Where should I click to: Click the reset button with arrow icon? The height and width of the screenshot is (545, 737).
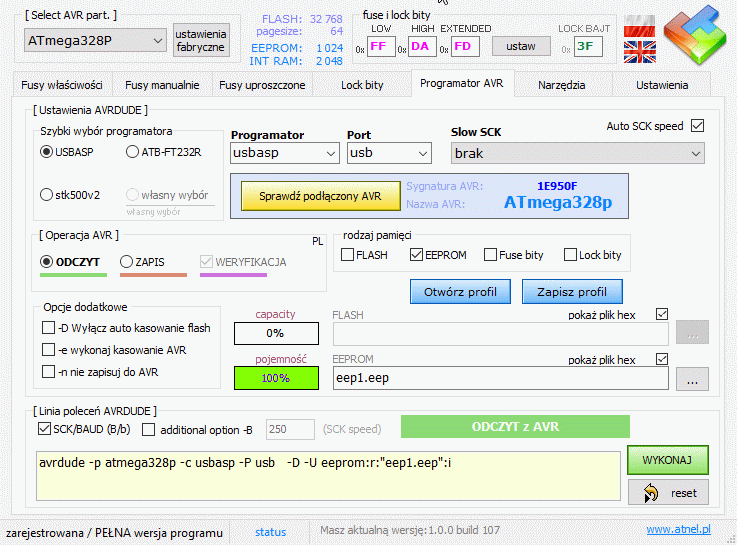(668, 492)
